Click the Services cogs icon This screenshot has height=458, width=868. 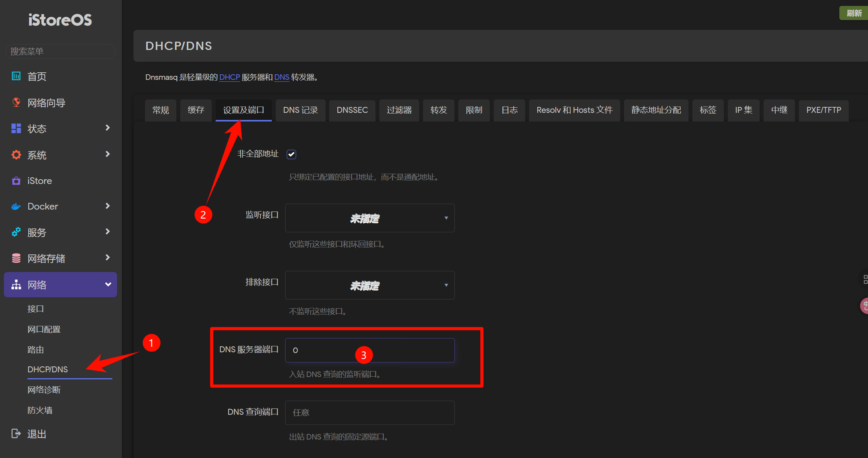click(x=16, y=232)
